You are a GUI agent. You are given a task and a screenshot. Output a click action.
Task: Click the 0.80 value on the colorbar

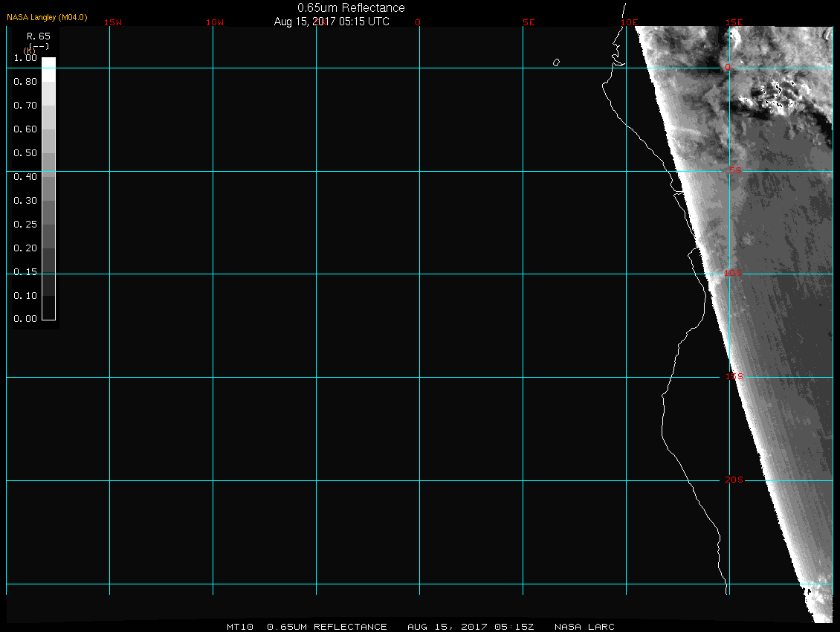tap(25, 82)
